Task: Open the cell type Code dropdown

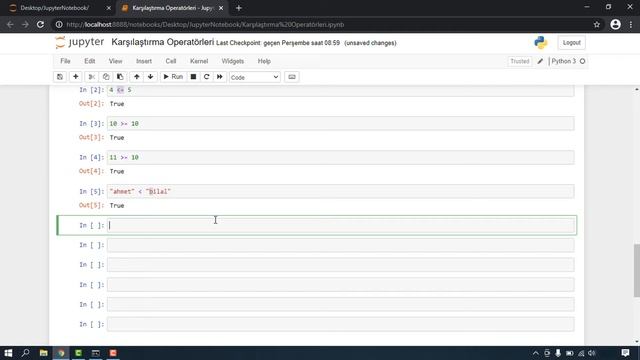Action: coord(255,77)
